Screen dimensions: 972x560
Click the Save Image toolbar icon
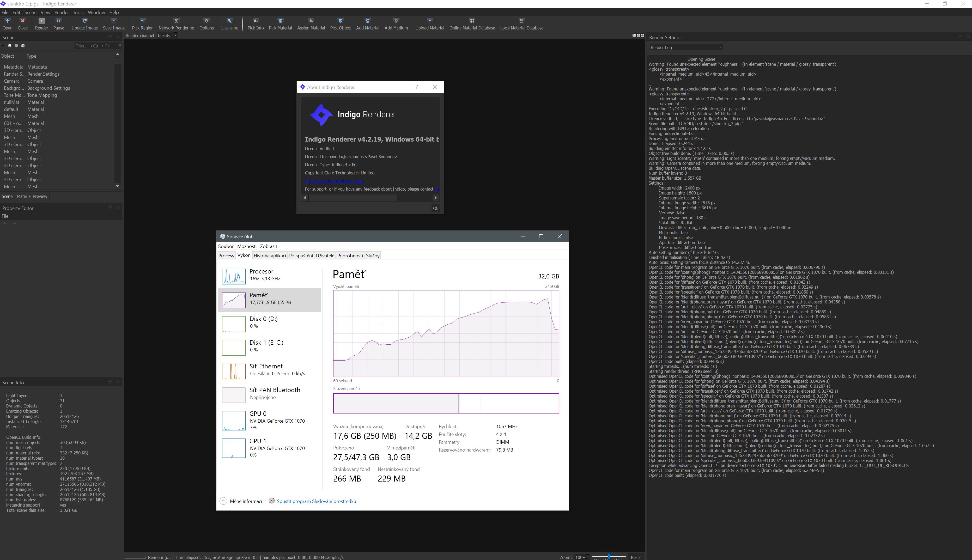click(x=113, y=23)
